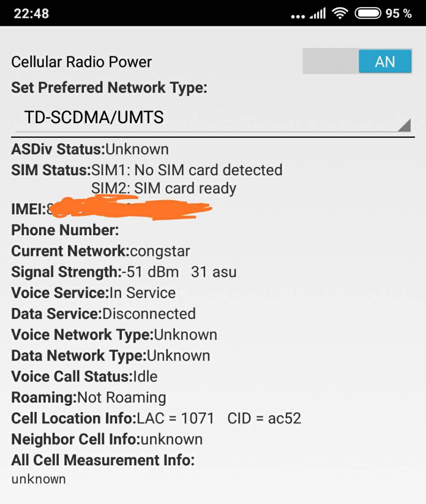Screen dimensions: 426x504
Task: Tap the SIM1 No SIM card detected line
Action: (x=187, y=170)
